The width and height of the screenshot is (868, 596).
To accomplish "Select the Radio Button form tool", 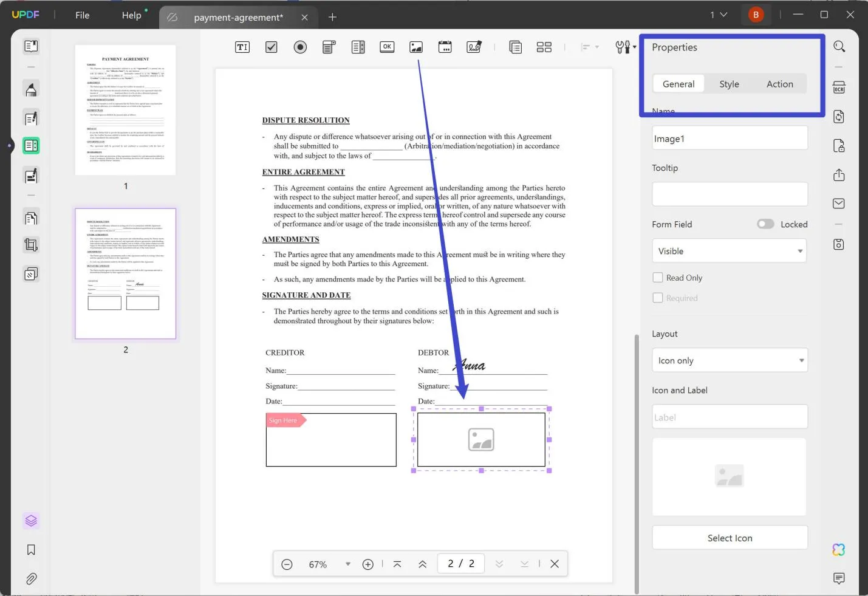I will click(300, 47).
